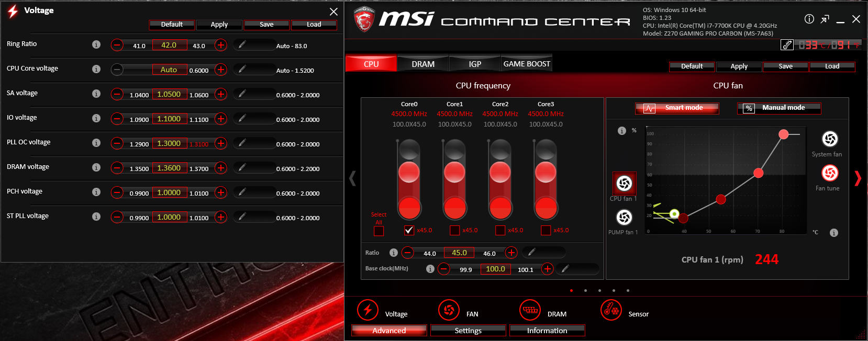This screenshot has height=341, width=868.
Task: Select the 100.0 Base clock value field
Action: click(495, 269)
